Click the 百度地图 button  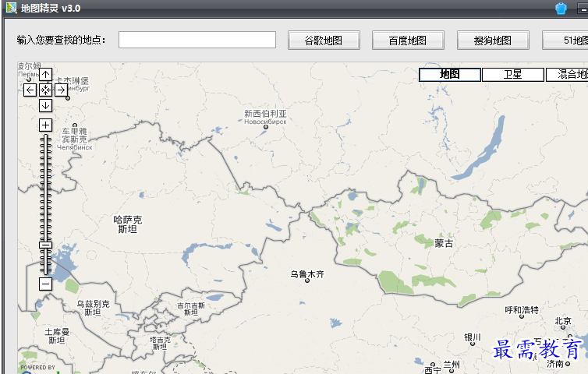(x=408, y=40)
